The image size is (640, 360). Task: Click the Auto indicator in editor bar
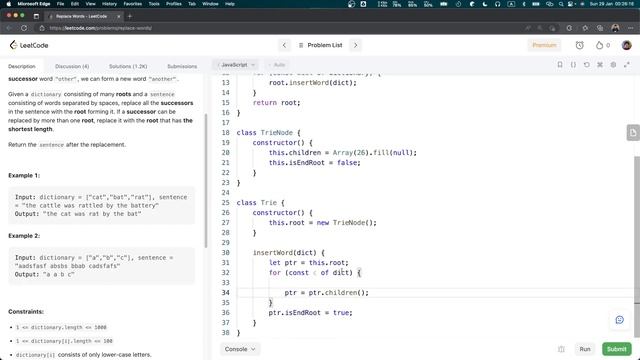click(x=277, y=65)
